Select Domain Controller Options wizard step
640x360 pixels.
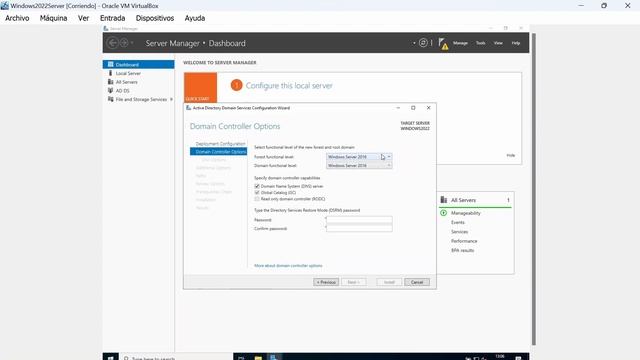[x=218, y=152]
